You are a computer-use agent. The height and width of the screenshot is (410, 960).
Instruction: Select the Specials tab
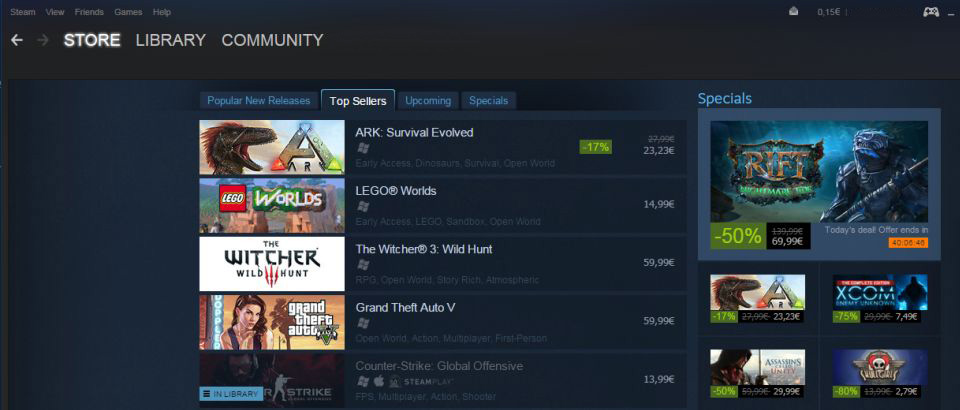click(x=489, y=100)
